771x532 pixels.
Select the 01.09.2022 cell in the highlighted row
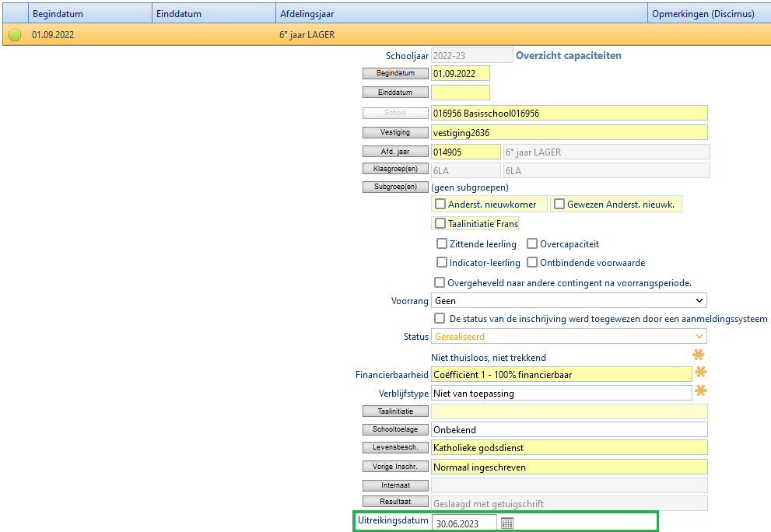90,35
